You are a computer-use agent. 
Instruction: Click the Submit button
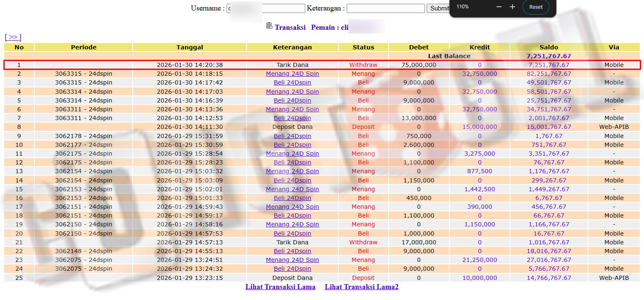(438, 8)
